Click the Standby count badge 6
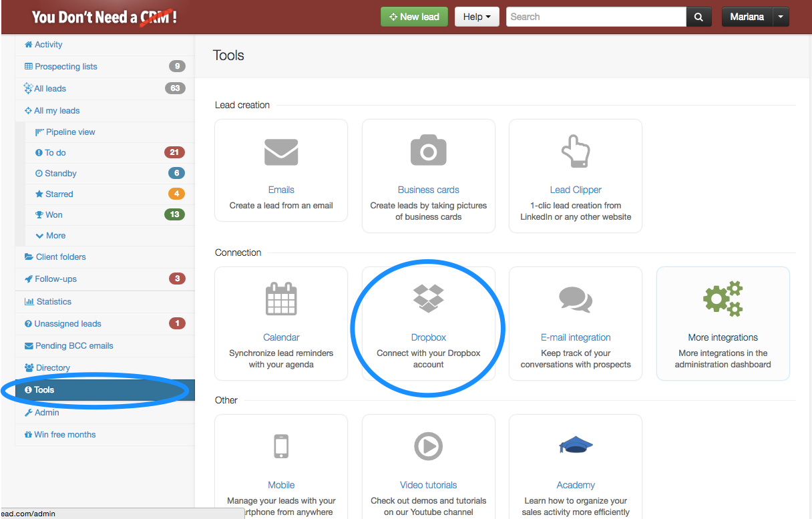 coord(176,173)
